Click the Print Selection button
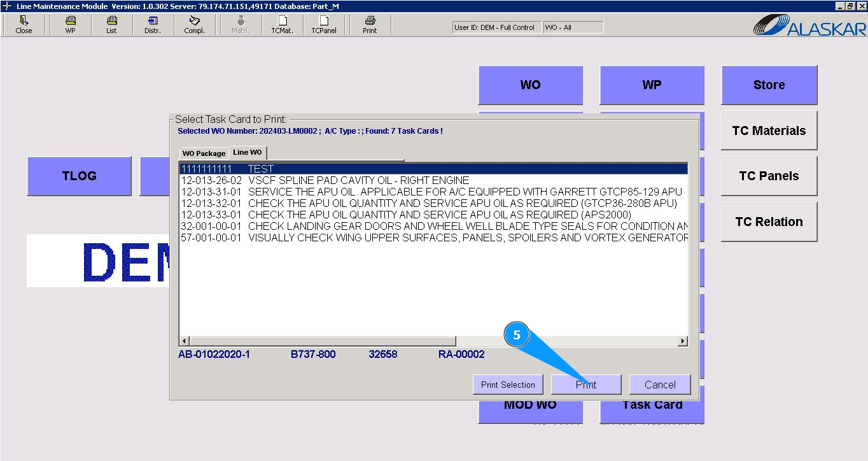Image resolution: width=868 pixels, height=461 pixels. 508,385
